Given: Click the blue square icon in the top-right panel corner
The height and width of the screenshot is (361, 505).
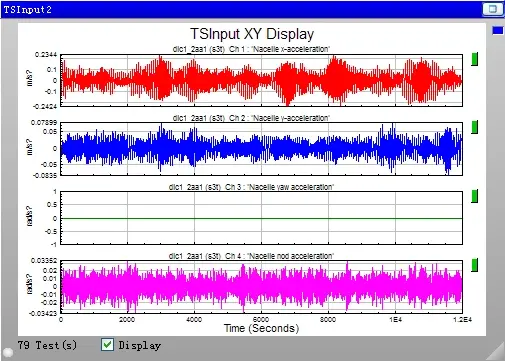Looking at the screenshot, I should [x=498, y=30].
